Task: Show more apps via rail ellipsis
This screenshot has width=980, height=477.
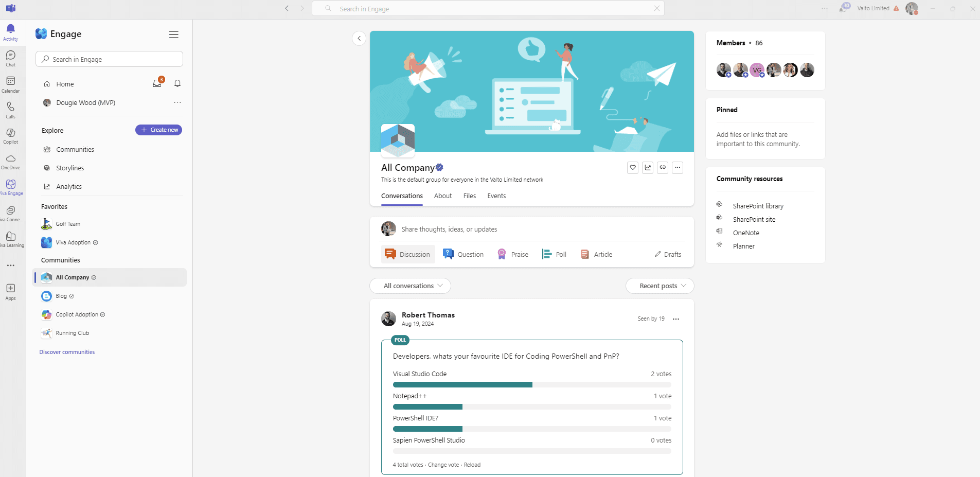Action: pyautogui.click(x=10, y=266)
